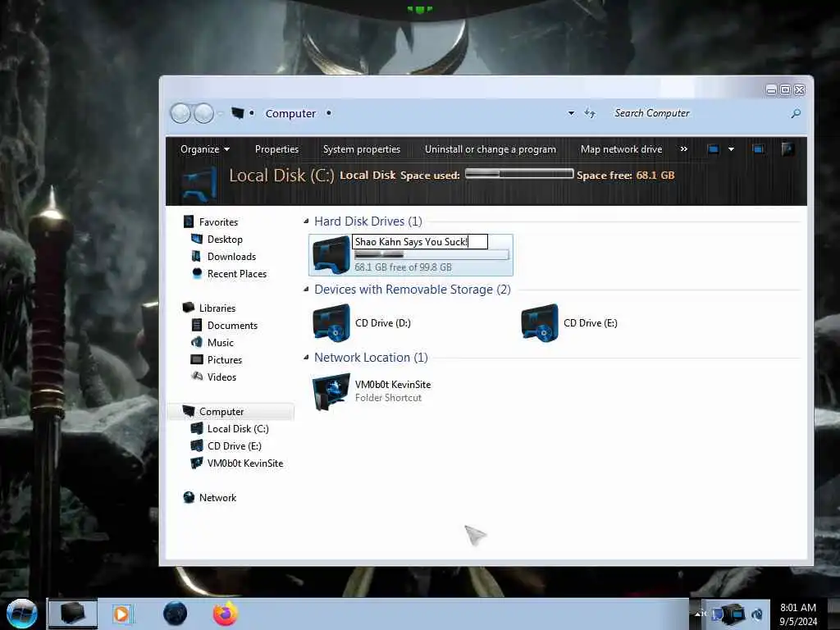The width and height of the screenshot is (840, 630).
Task: Show hidden system tray icons
Action: pos(698,614)
